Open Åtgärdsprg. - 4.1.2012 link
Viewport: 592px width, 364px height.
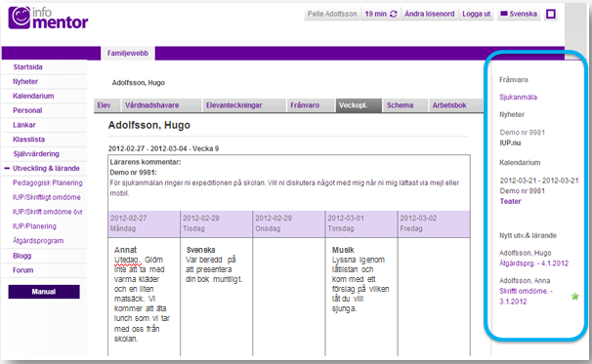pyautogui.click(x=533, y=263)
